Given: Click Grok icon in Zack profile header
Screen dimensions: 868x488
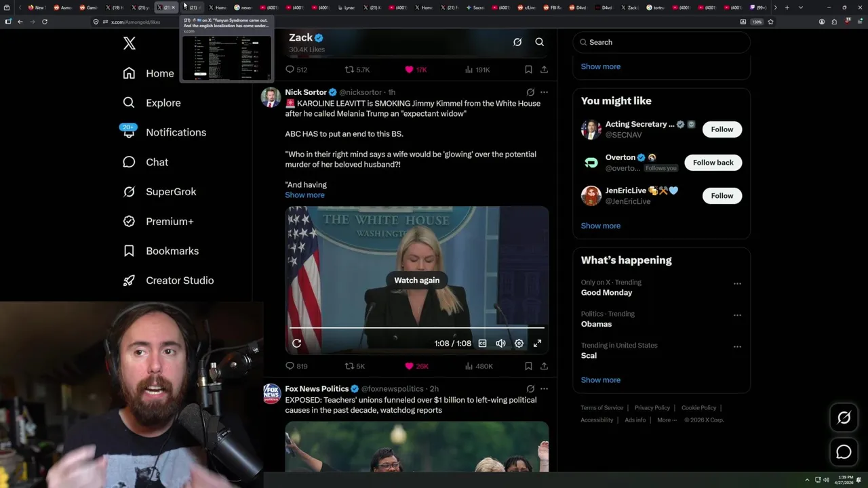Looking at the screenshot, I should [x=517, y=42].
